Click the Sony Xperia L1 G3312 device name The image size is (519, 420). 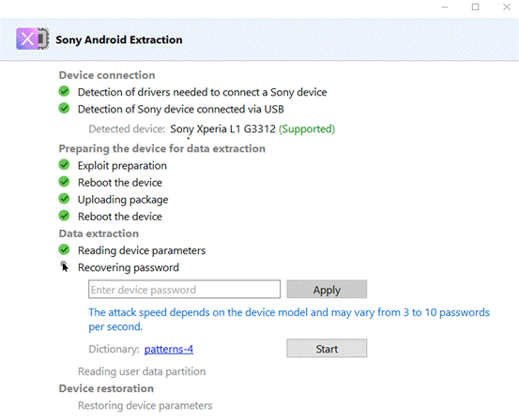(222, 128)
